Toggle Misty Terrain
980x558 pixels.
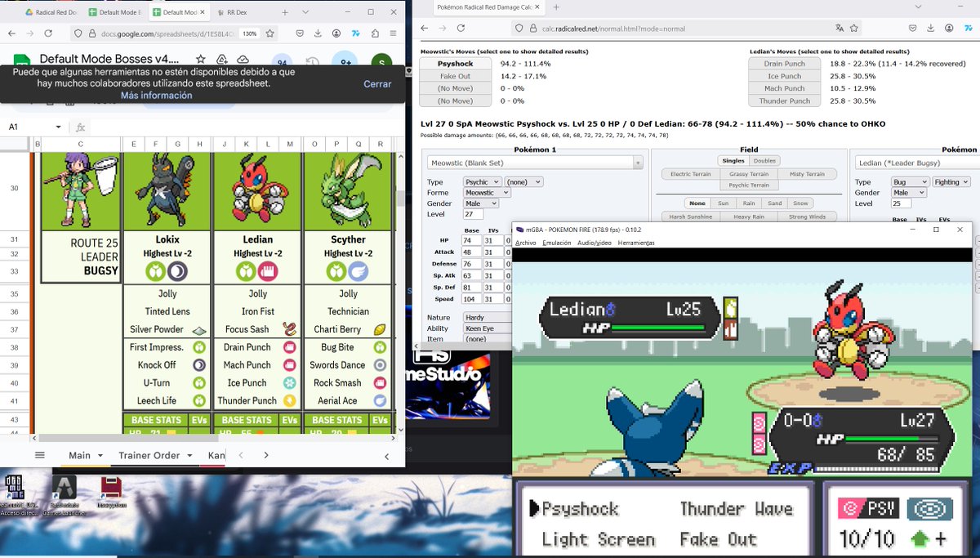click(806, 174)
